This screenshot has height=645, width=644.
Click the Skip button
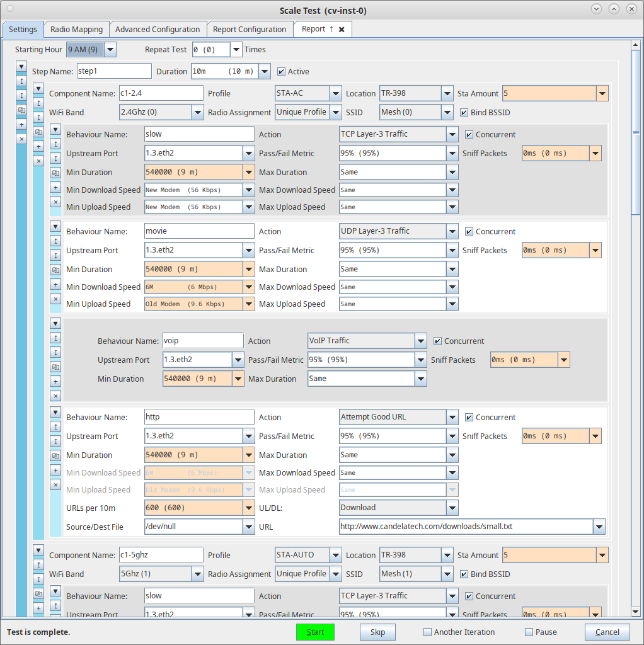pyautogui.click(x=377, y=632)
